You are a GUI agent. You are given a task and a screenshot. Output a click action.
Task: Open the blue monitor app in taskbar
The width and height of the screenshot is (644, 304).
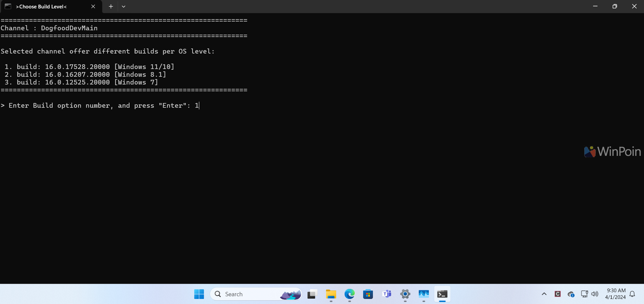pos(424,294)
